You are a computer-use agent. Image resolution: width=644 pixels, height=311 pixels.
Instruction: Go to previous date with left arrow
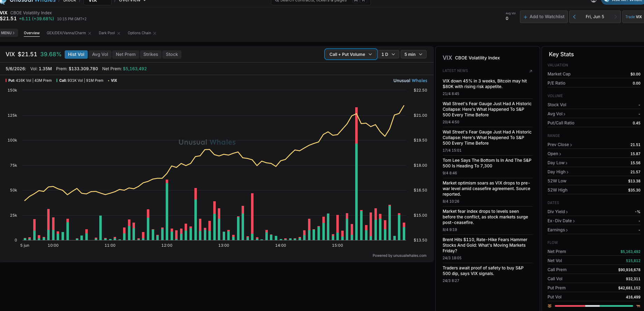[x=574, y=17]
